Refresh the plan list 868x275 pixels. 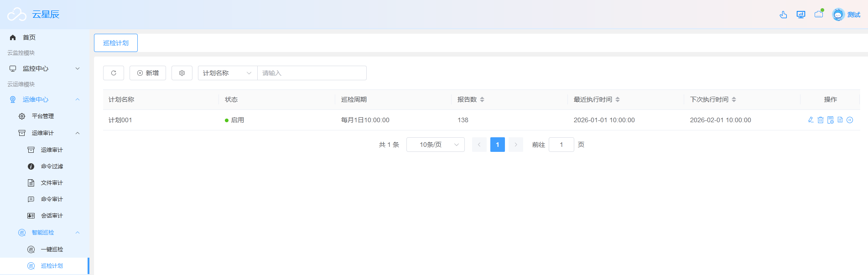(114, 73)
